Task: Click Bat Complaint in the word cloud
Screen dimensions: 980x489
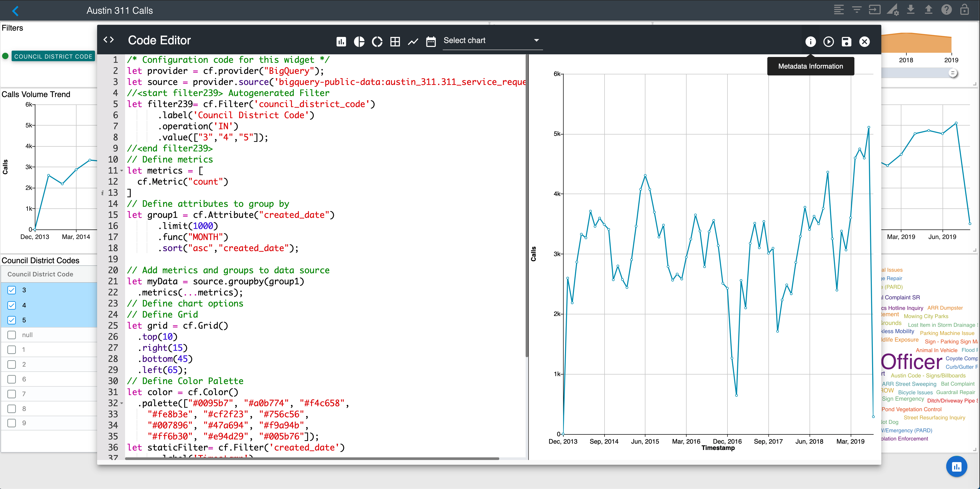Action: point(958,384)
